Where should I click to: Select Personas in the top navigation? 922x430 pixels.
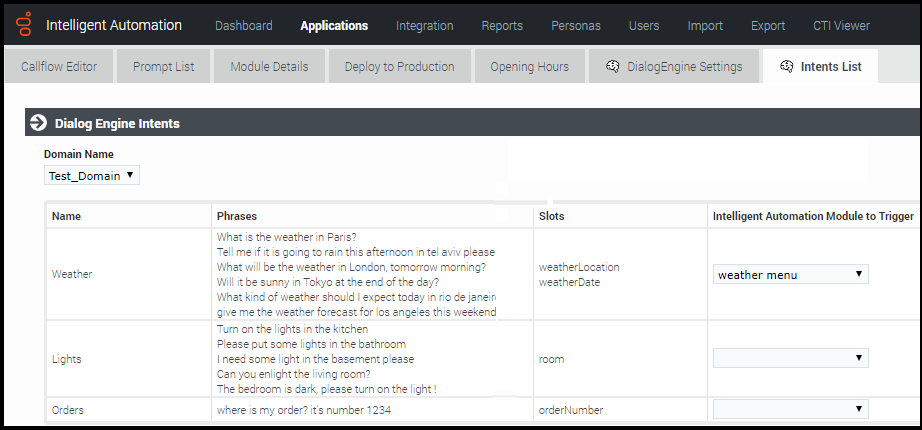[x=576, y=26]
